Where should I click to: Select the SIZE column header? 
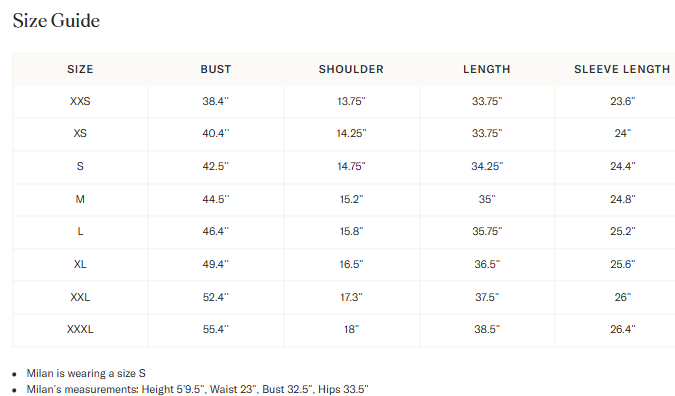[80, 69]
